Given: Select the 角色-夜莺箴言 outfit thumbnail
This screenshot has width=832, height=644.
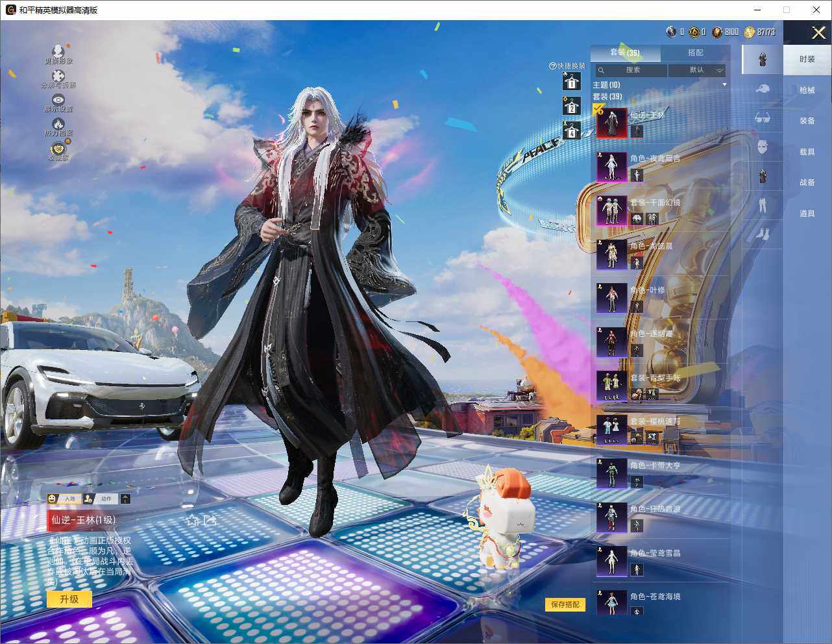Looking at the screenshot, I should [x=612, y=167].
